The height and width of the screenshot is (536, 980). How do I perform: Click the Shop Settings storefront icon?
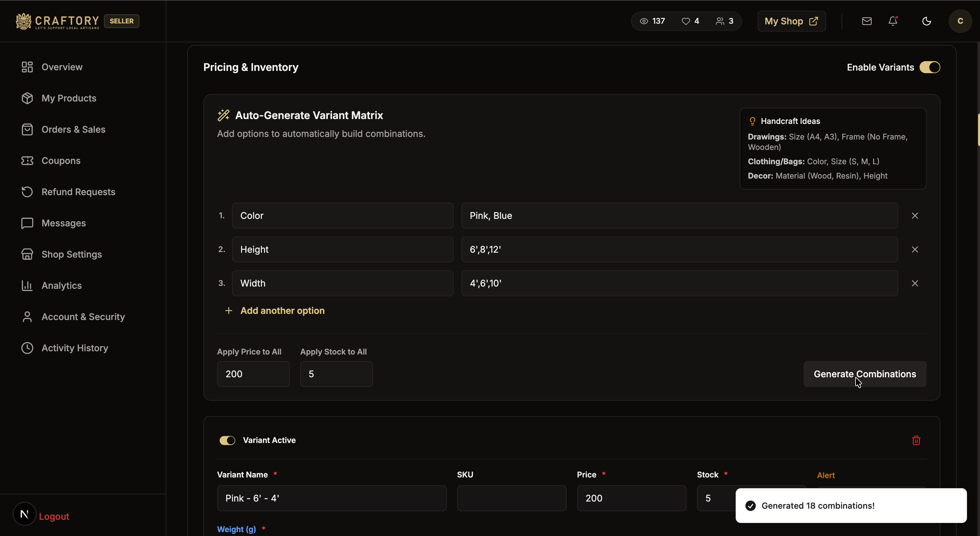[x=27, y=254]
